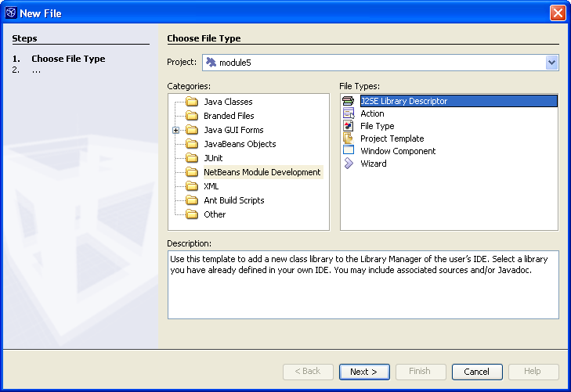Select NetBeans Module Development category

pos(262,172)
